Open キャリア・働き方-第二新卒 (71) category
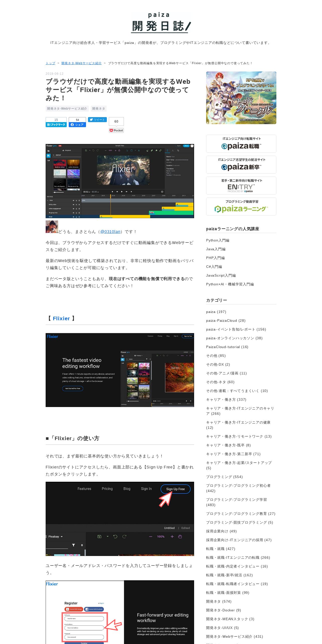 pyautogui.click(x=233, y=454)
